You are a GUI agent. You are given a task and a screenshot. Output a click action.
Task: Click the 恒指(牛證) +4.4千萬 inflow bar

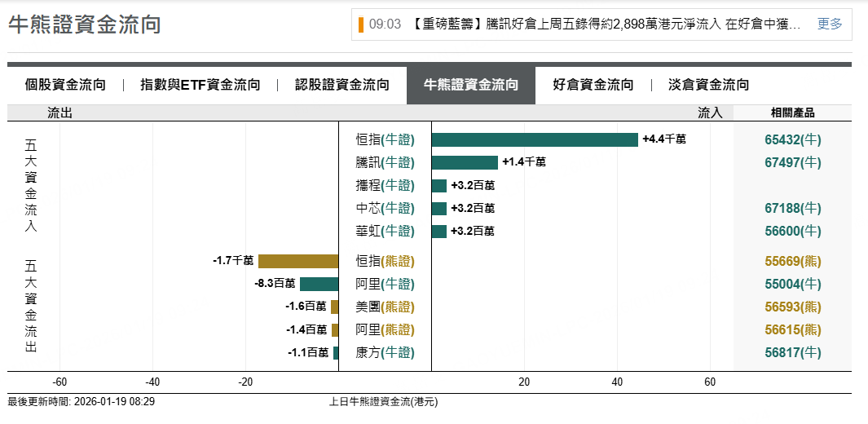(x=535, y=140)
